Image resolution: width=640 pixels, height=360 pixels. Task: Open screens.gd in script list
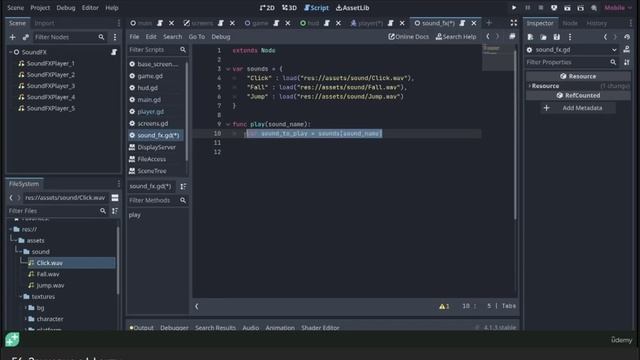click(153, 123)
